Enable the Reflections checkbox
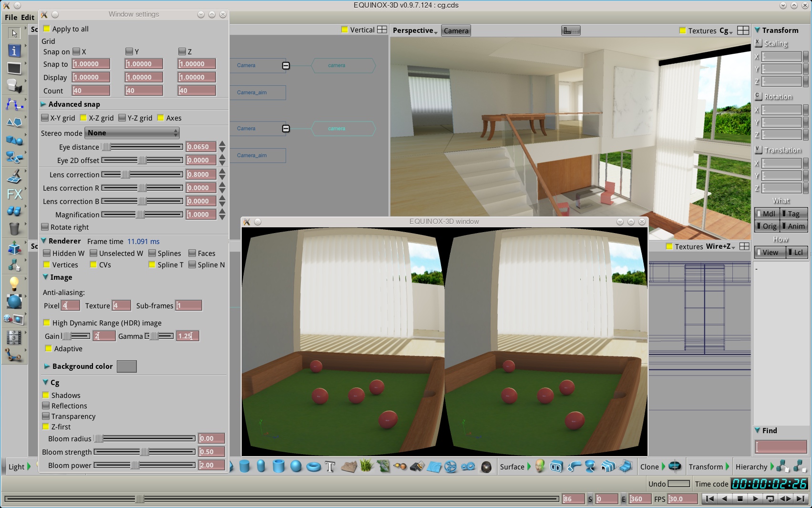The height and width of the screenshot is (508, 812). click(46, 406)
